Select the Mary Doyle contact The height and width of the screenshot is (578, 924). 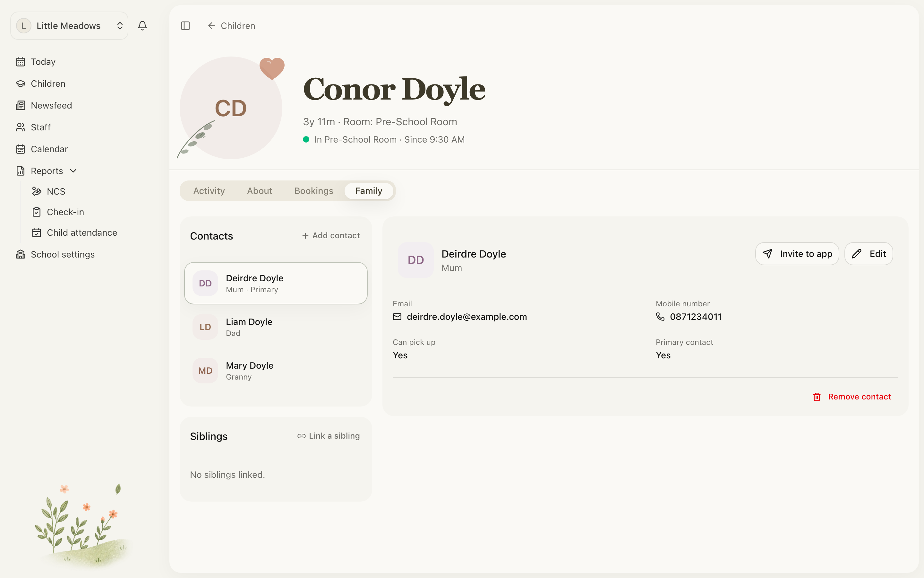tap(276, 371)
